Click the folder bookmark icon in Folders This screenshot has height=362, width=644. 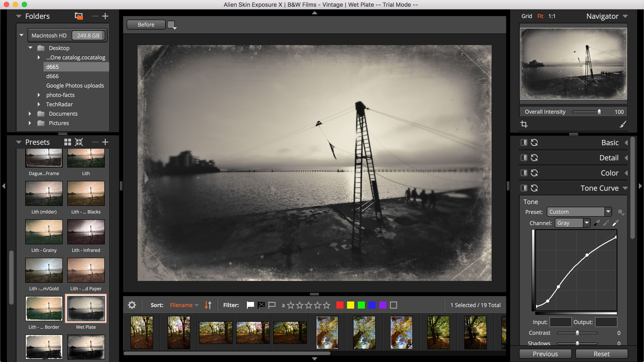click(78, 16)
